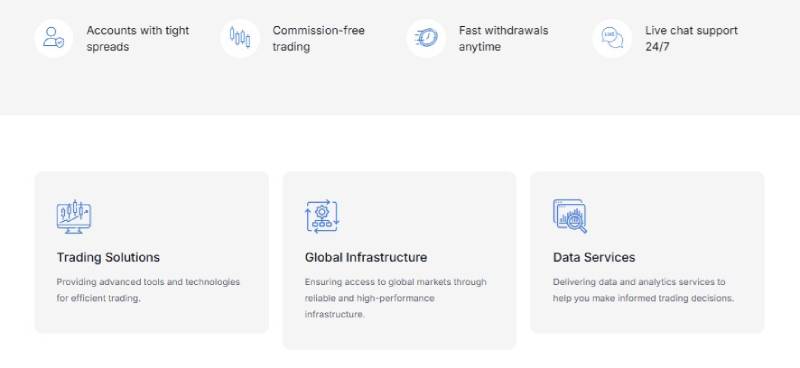The image size is (800, 368).
Task: Open the Global Infrastructure heading
Action: [366, 257]
